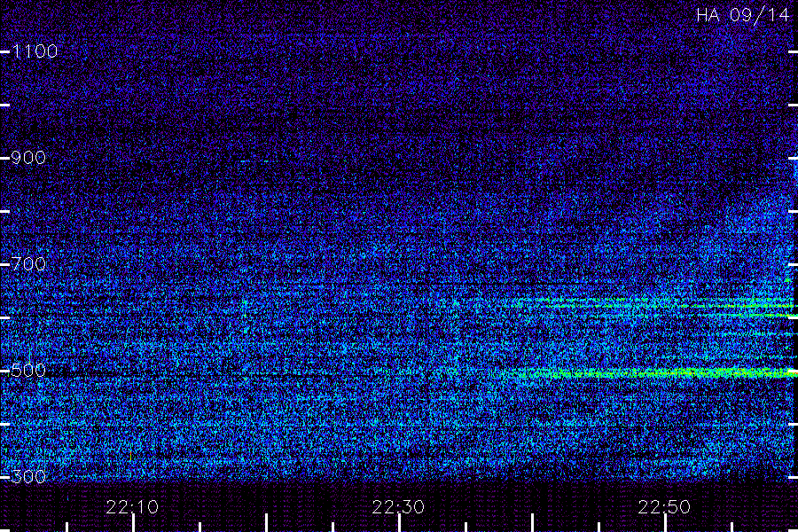Click the 900 frequency axis label
Viewport: 798px width, 532px height.
(28, 158)
